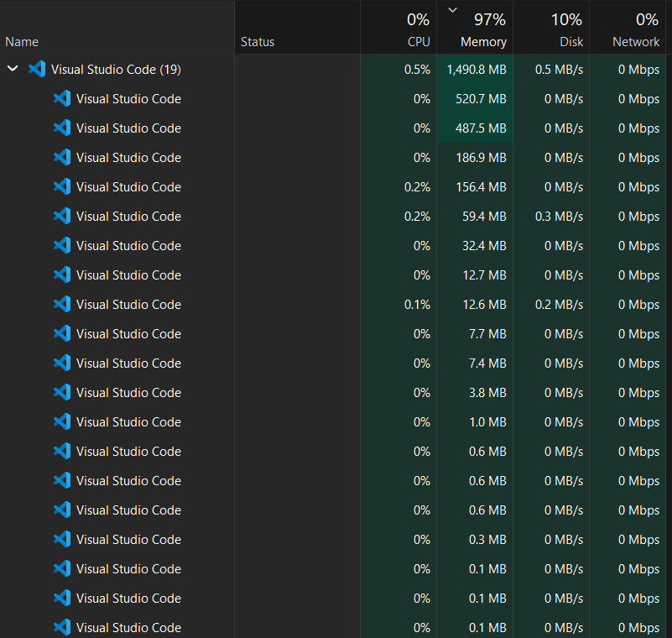Click the memory value '487.5 MB'

tap(481, 128)
